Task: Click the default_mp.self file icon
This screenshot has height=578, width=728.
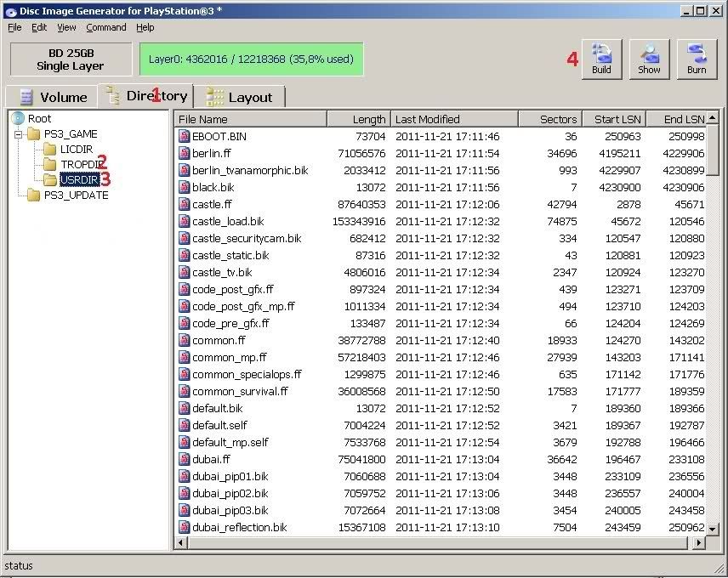Action: coord(185,442)
